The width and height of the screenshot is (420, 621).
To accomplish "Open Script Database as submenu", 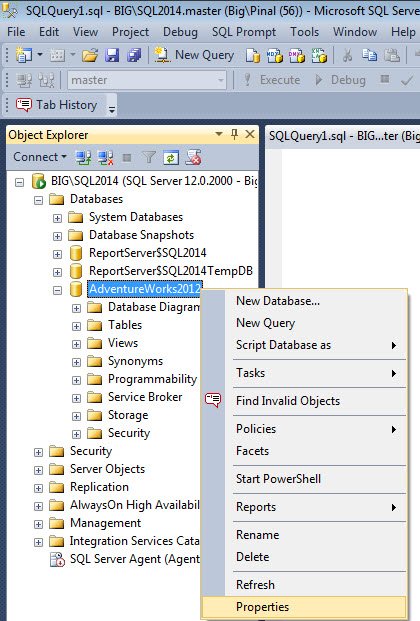I will (x=304, y=345).
